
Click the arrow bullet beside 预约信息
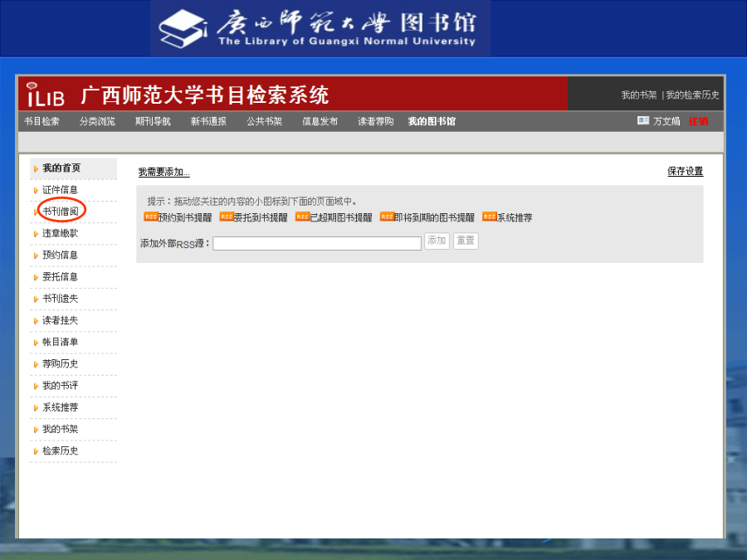36,256
